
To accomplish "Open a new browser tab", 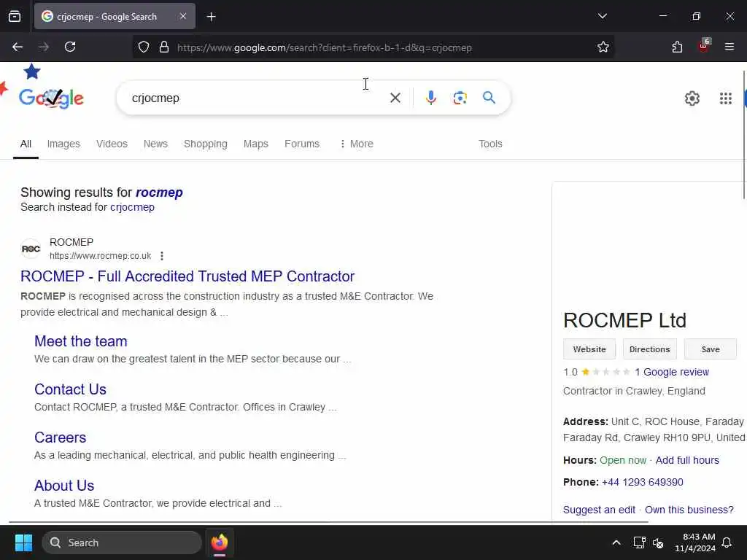I will [211, 17].
